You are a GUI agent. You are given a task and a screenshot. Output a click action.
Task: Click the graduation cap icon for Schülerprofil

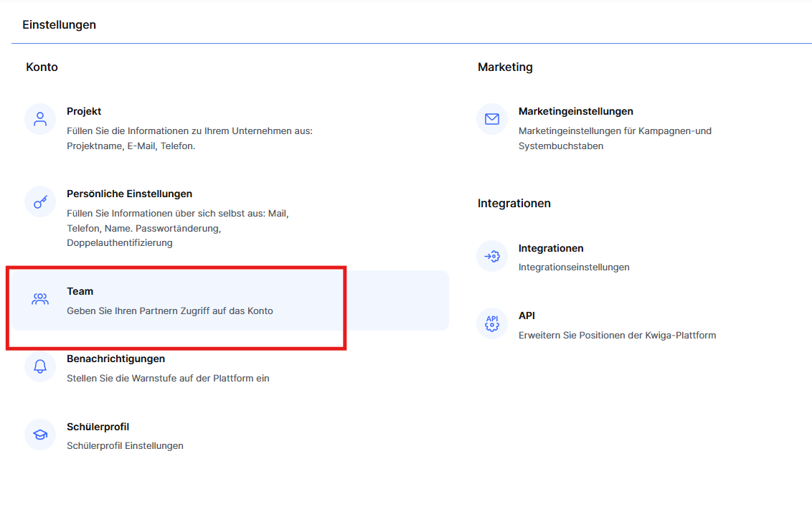point(40,435)
